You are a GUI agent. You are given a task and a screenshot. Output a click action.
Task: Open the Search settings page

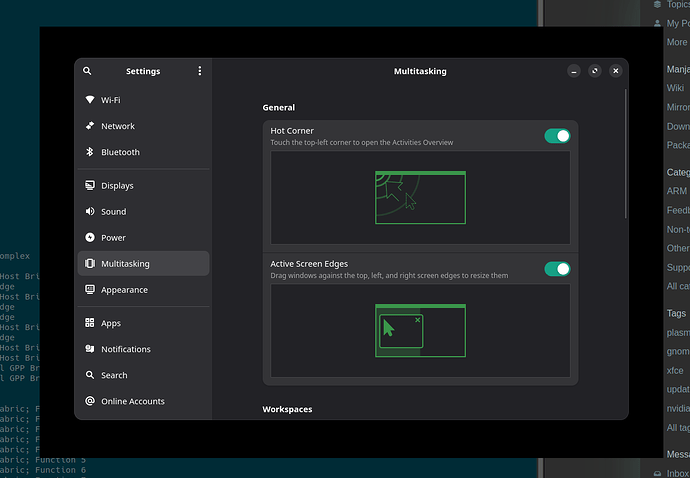143,375
